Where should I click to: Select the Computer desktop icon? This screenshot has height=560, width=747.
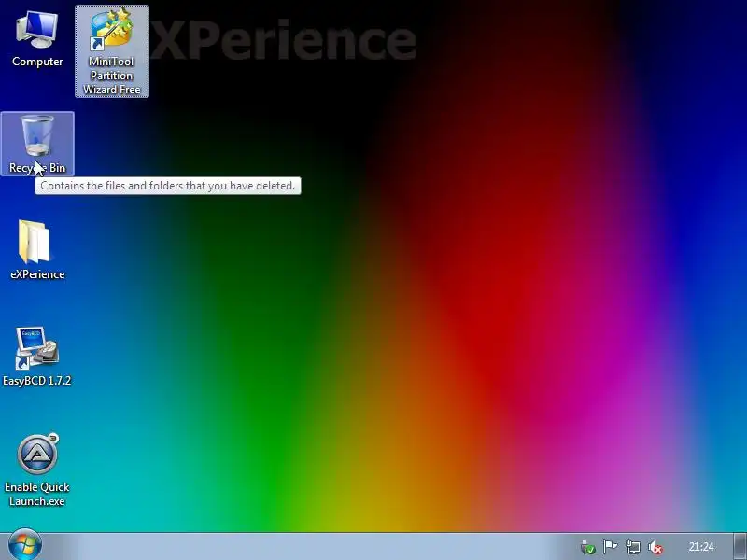(37, 39)
